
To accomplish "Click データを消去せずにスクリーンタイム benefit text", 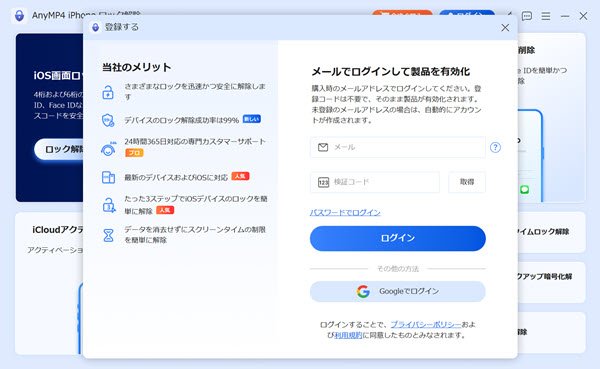I will [x=195, y=235].
